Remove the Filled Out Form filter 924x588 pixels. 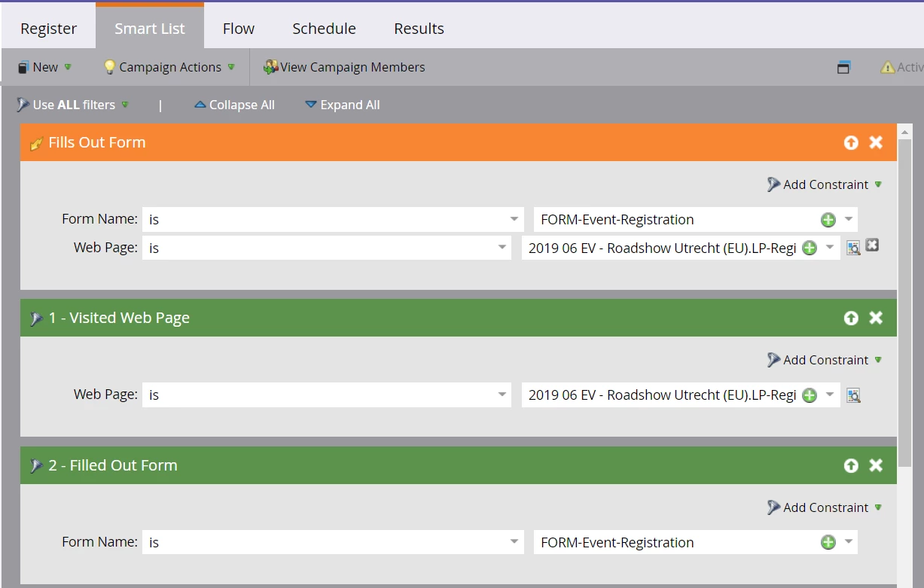pyautogui.click(x=876, y=465)
